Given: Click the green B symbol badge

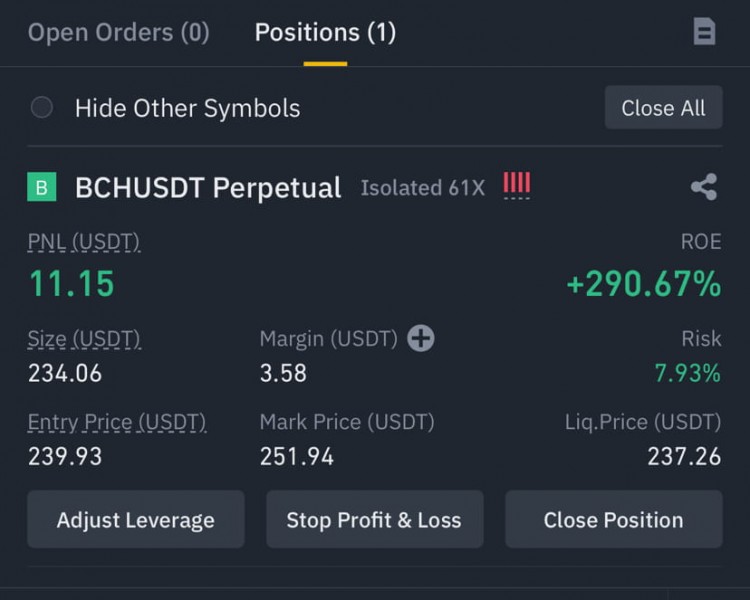Looking at the screenshot, I should tap(42, 187).
